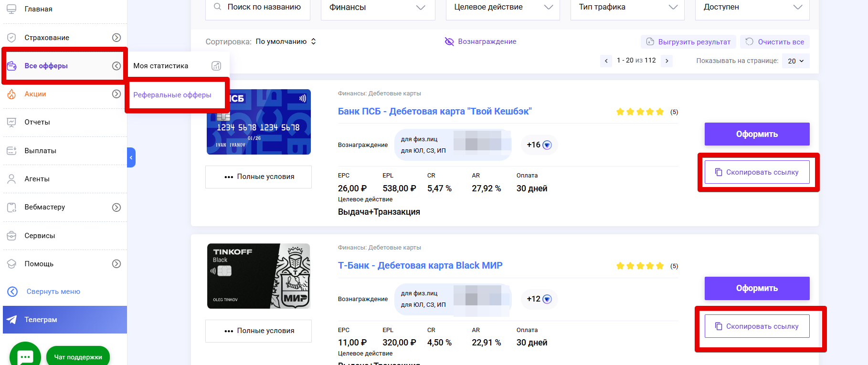Open Выплаты in the sidebar
The height and width of the screenshot is (365, 868).
coord(41,151)
